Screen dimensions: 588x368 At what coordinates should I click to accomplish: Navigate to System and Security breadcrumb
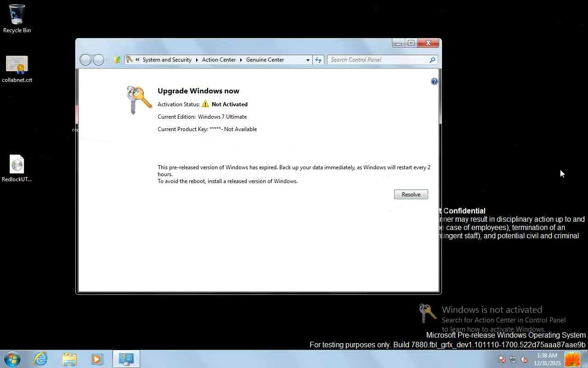167,60
